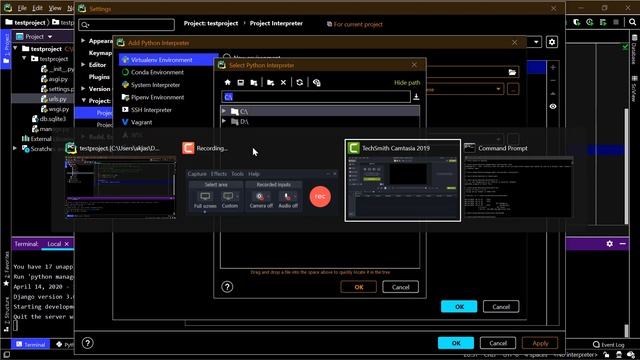This screenshot has width=640, height=360.
Task: Open the Plugins settings page
Action: (x=99, y=76)
